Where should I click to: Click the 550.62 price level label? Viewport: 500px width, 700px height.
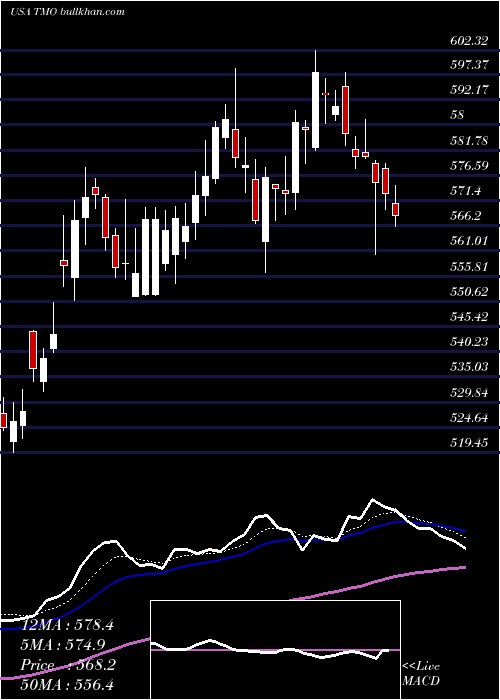click(x=468, y=292)
